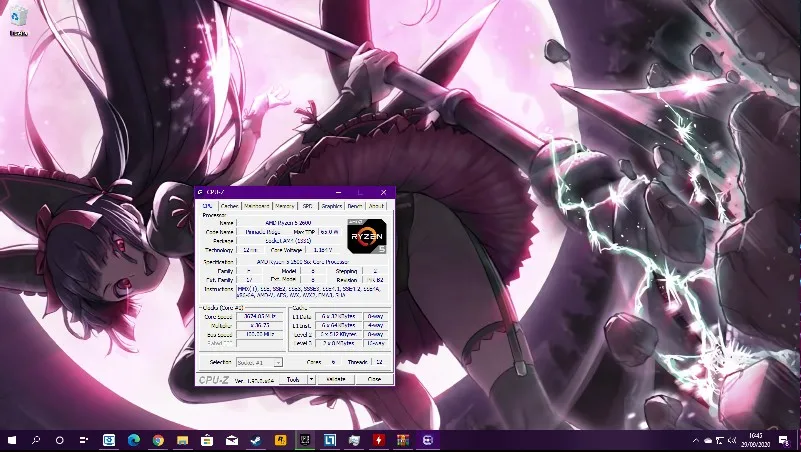Launch Steam from the taskbar
801x452 pixels.
tap(256, 440)
